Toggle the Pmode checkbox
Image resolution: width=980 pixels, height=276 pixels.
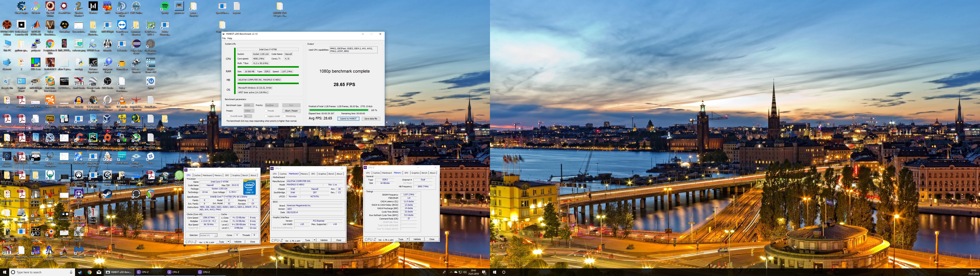point(266,111)
